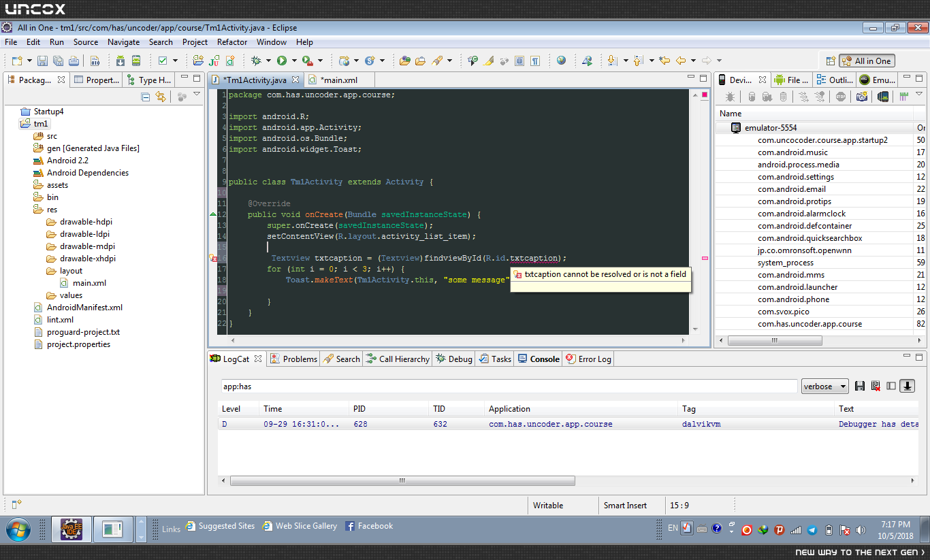Open the Back history dropdown arrow
The image size is (930, 560).
[x=693, y=61]
